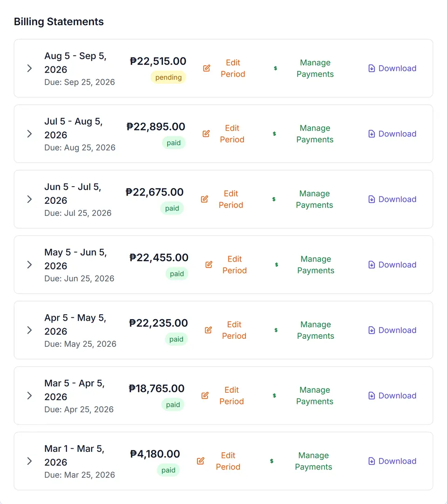Screen dimensions: 447x504
Task: Expand the Jul 5 - Aug 5, 2026 statement
Action: (x=30, y=134)
